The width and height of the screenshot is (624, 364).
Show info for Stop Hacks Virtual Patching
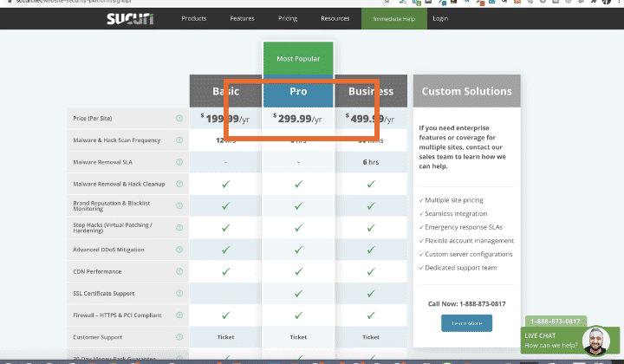[x=179, y=228]
